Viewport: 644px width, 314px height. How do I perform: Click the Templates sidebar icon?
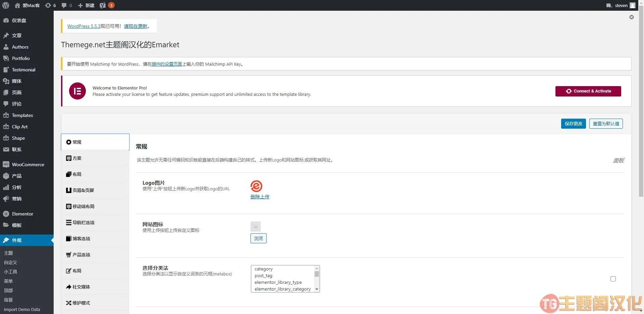pos(6,115)
